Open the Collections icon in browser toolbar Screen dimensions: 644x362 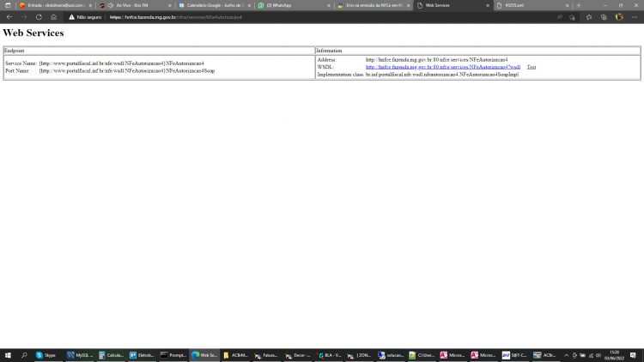(x=604, y=17)
